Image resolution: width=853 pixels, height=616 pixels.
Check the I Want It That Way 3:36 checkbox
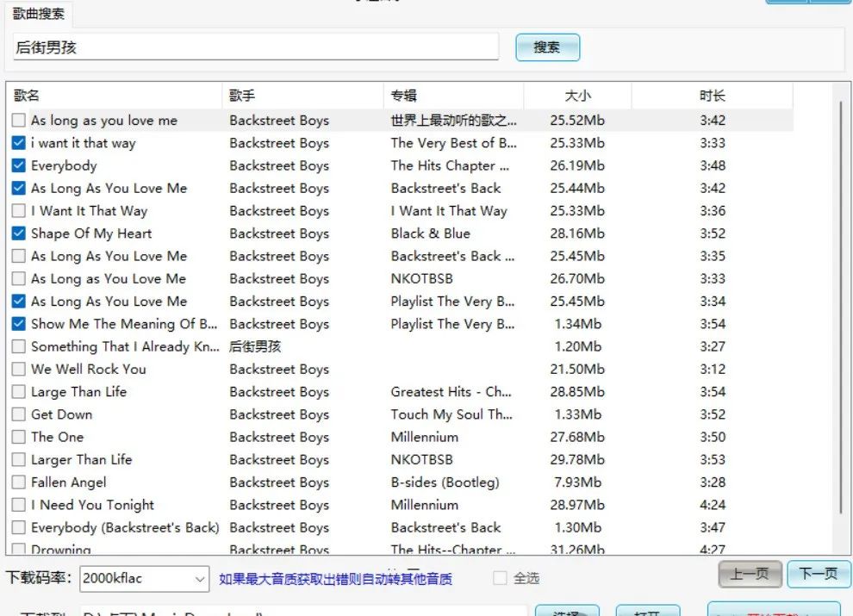(x=18, y=210)
